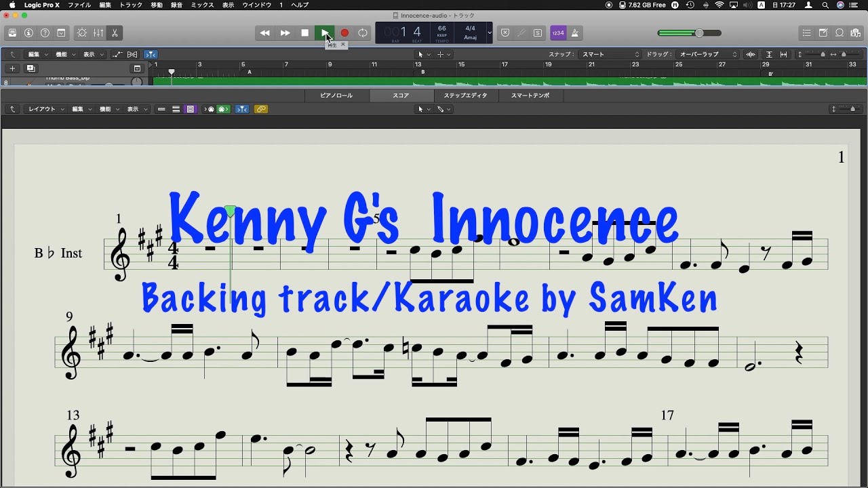This screenshot has height=488, width=868.
Task: Toggle the Tuner icon
Action: coord(521,33)
